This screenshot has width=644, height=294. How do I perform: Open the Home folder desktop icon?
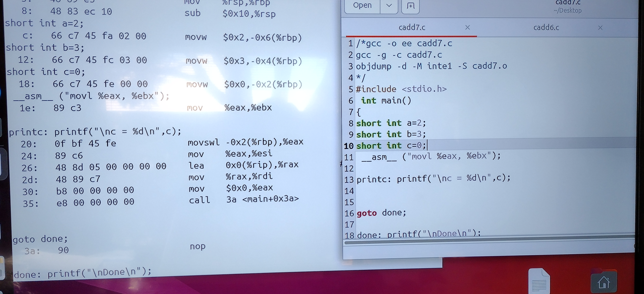pos(603,281)
